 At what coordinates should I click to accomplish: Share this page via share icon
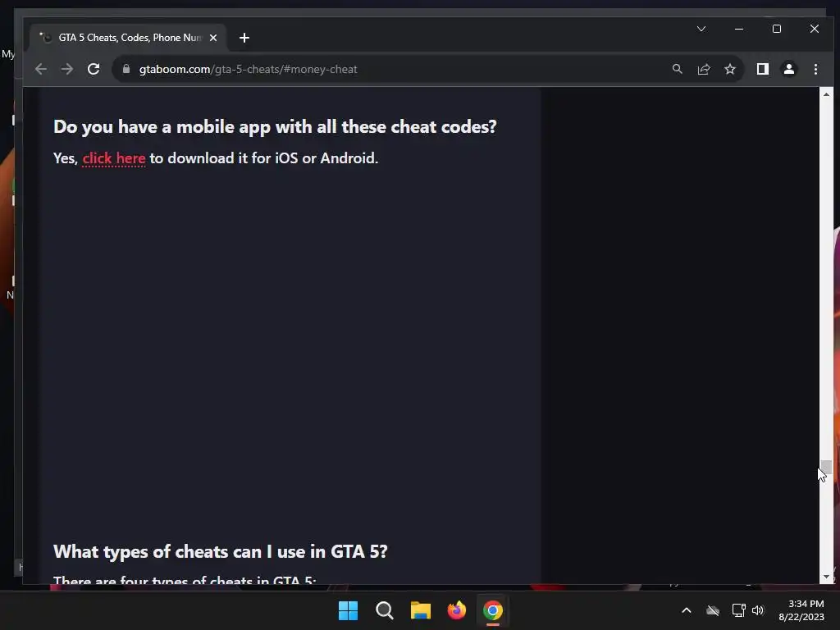(703, 69)
